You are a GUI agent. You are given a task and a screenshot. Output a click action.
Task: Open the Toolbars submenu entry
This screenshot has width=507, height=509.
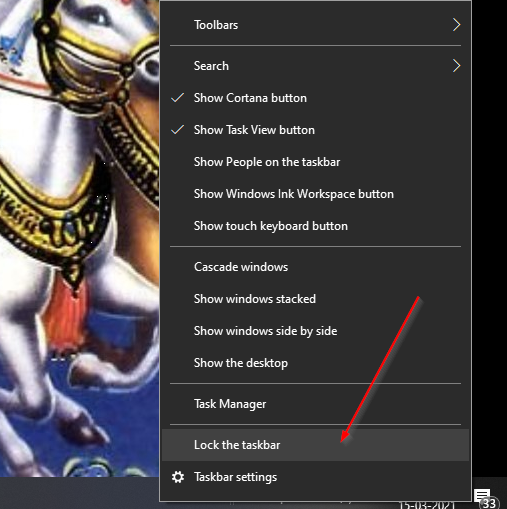tap(315, 25)
